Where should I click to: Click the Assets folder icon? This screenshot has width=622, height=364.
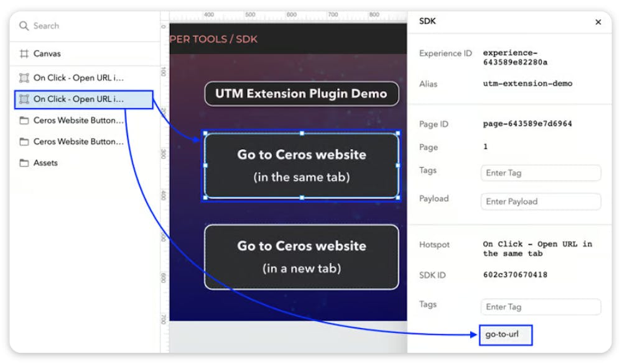(21, 163)
